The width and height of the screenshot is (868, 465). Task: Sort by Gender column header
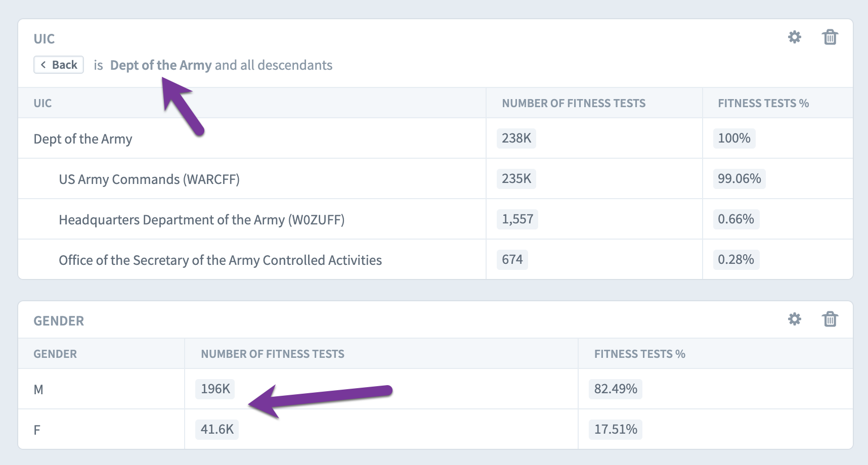[55, 354]
